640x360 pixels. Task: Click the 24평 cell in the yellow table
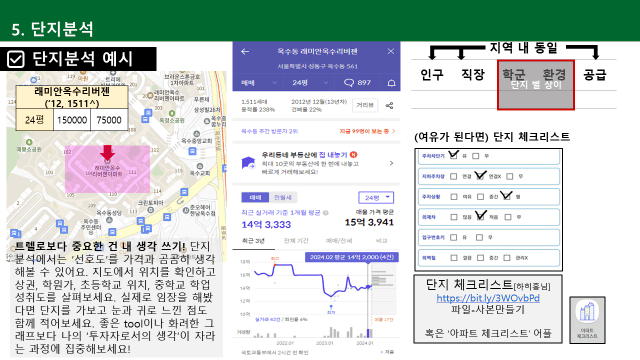(35, 120)
